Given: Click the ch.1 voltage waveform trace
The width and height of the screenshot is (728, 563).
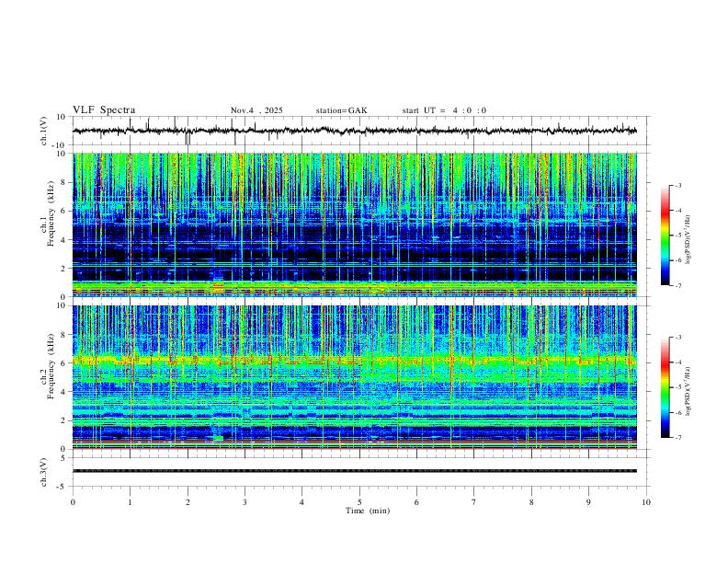Looking at the screenshot, I should [354, 131].
